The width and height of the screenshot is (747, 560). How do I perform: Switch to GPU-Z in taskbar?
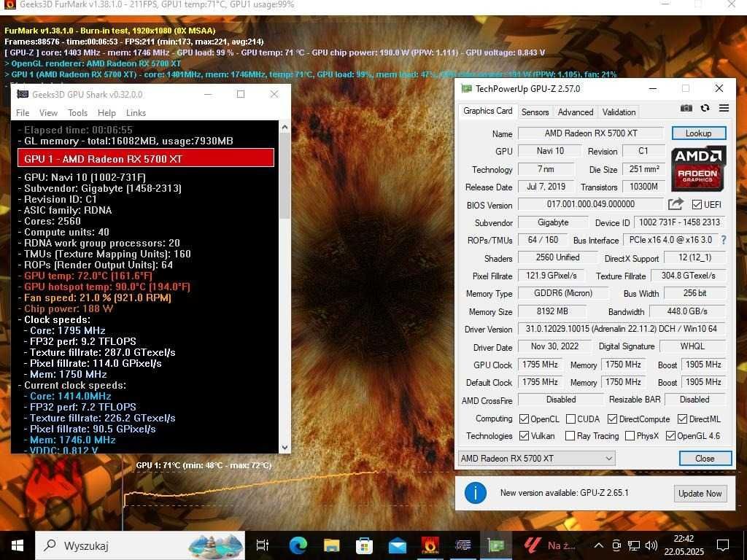click(x=496, y=545)
